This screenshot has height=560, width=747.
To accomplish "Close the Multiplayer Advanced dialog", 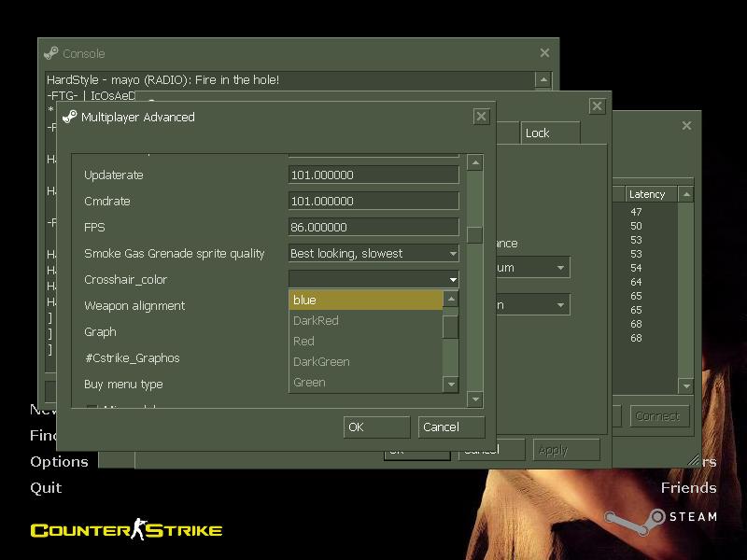I will [x=481, y=116].
